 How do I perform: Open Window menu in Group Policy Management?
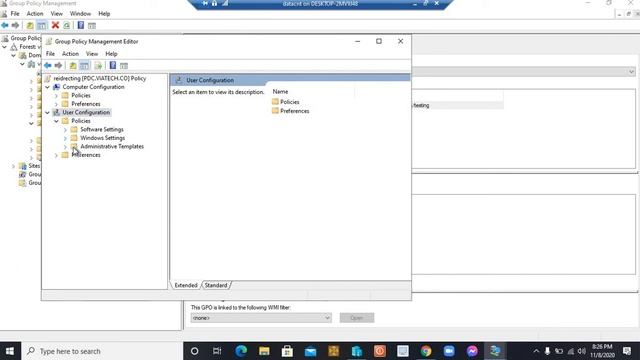pyautogui.click(x=80, y=13)
